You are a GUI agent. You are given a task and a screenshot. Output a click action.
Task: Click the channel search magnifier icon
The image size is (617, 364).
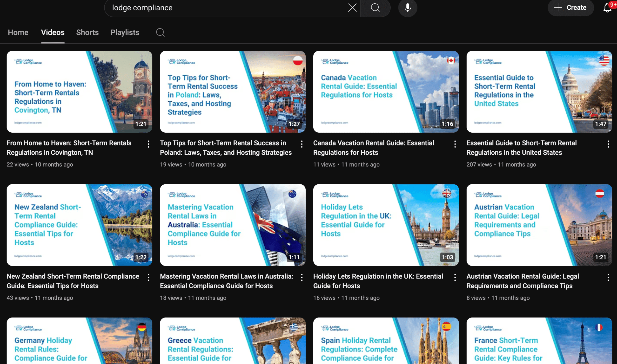click(x=160, y=32)
